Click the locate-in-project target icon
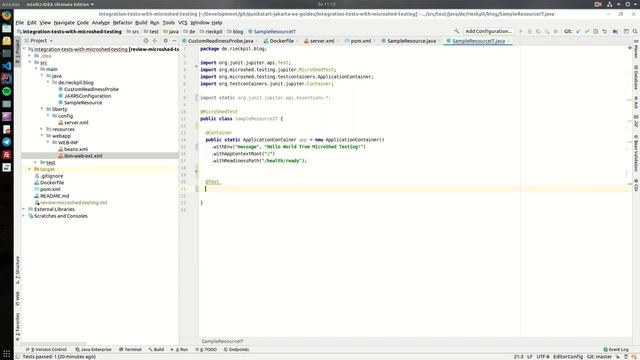The image size is (640, 360). point(146,41)
